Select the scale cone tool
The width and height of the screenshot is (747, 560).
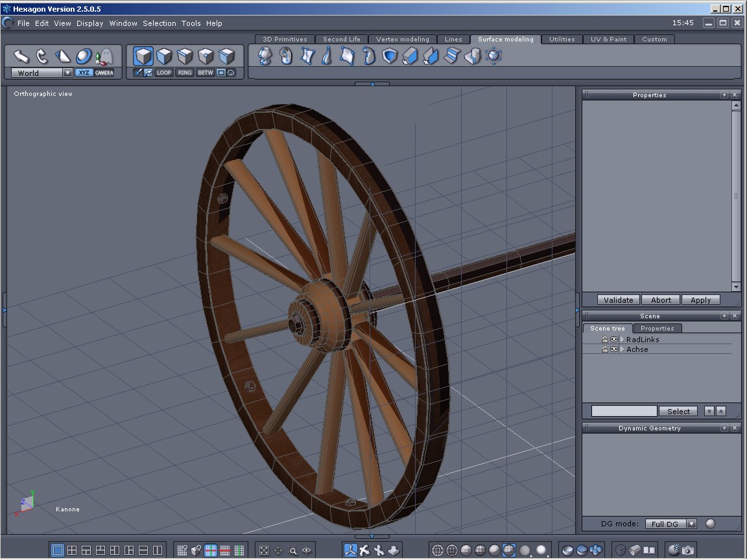tap(62, 56)
